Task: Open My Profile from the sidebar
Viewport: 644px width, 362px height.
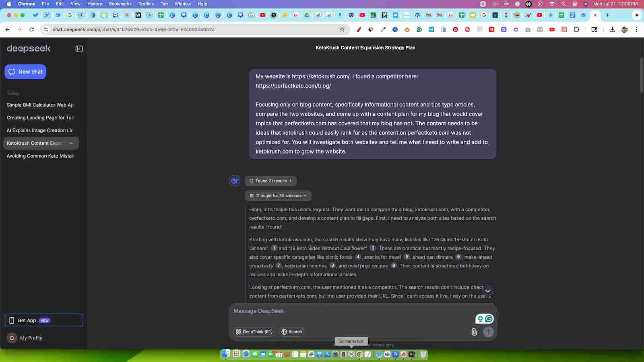Action: pyautogui.click(x=31, y=337)
